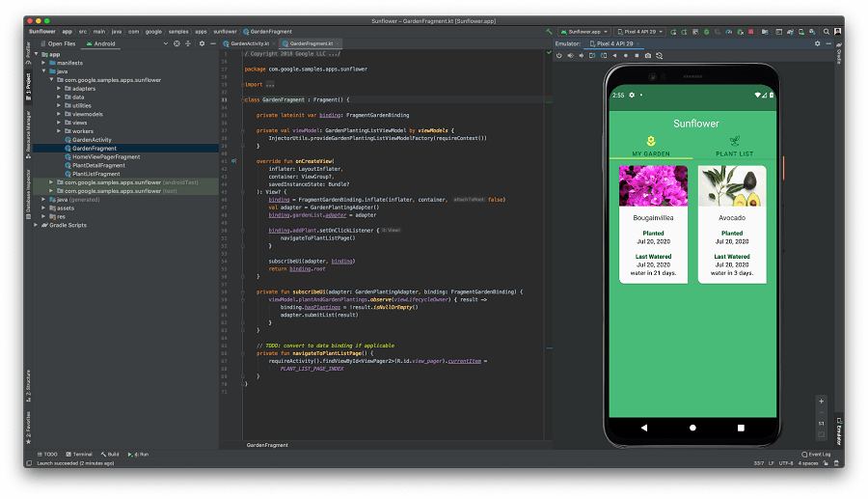Expand the manifests folder
The height and width of the screenshot is (499, 868).
point(43,63)
